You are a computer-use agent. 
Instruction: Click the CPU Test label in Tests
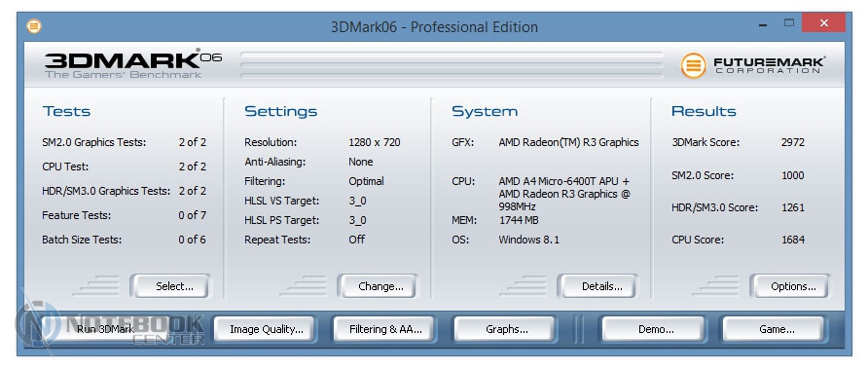65,166
